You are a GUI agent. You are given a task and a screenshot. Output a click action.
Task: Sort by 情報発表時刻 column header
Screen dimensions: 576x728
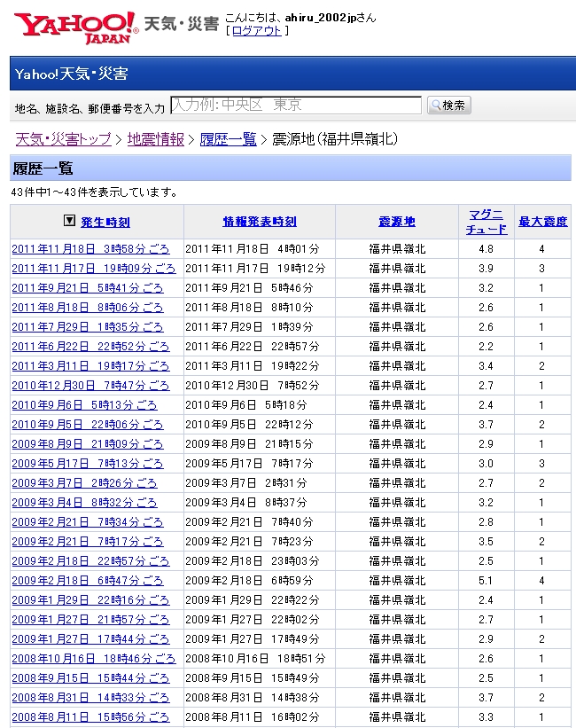pos(260,222)
